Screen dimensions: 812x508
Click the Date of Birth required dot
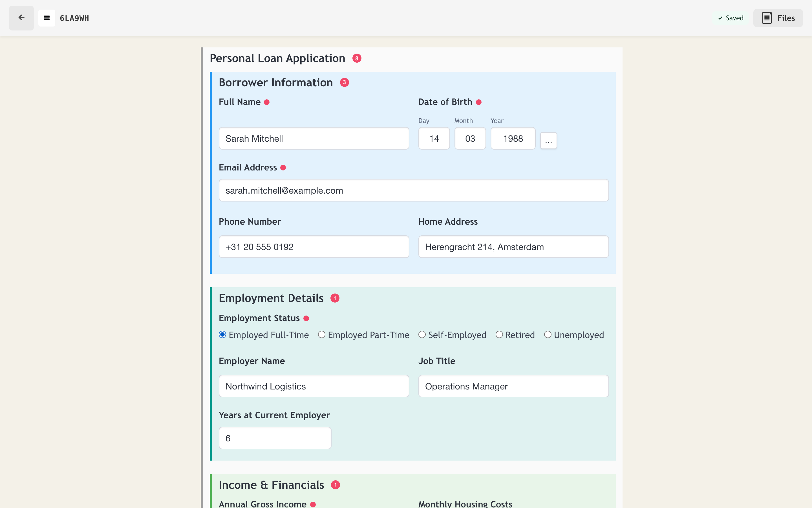[x=479, y=102]
